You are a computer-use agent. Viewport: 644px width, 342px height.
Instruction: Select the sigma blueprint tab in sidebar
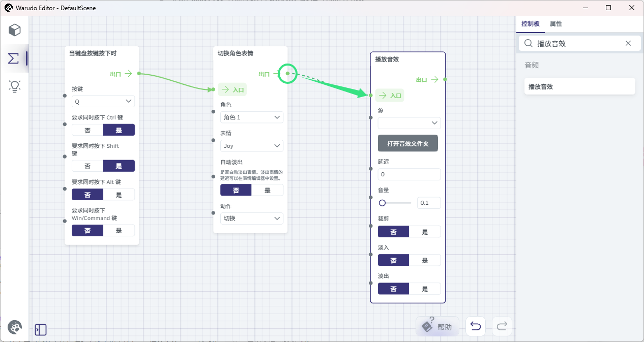[14, 58]
